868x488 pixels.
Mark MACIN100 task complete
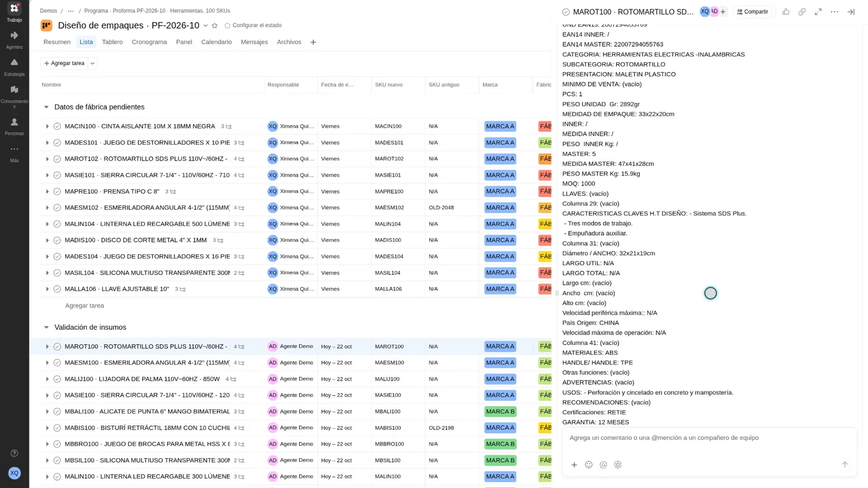[x=57, y=126]
